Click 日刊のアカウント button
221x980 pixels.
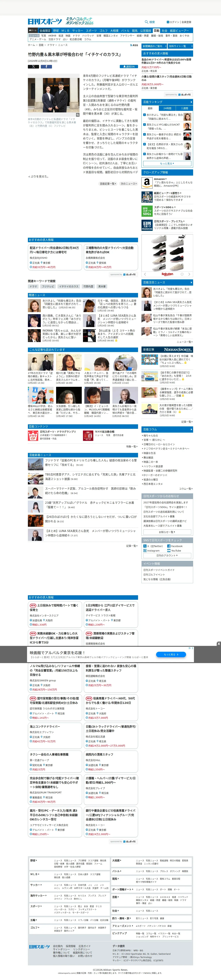click(x=167, y=555)
